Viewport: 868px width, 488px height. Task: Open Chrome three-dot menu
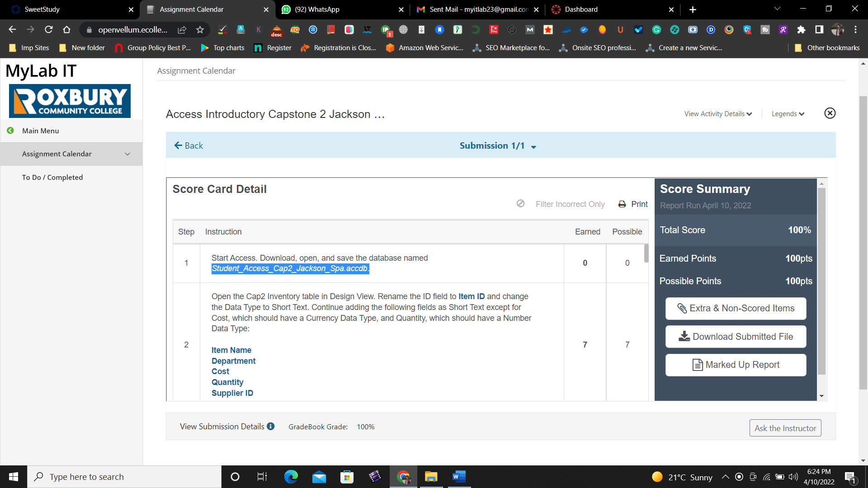(x=855, y=30)
